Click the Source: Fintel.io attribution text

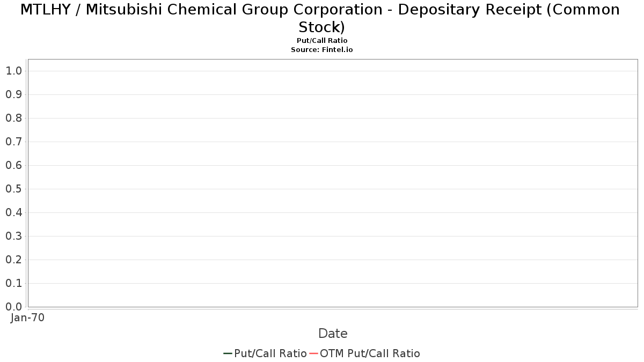point(322,49)
